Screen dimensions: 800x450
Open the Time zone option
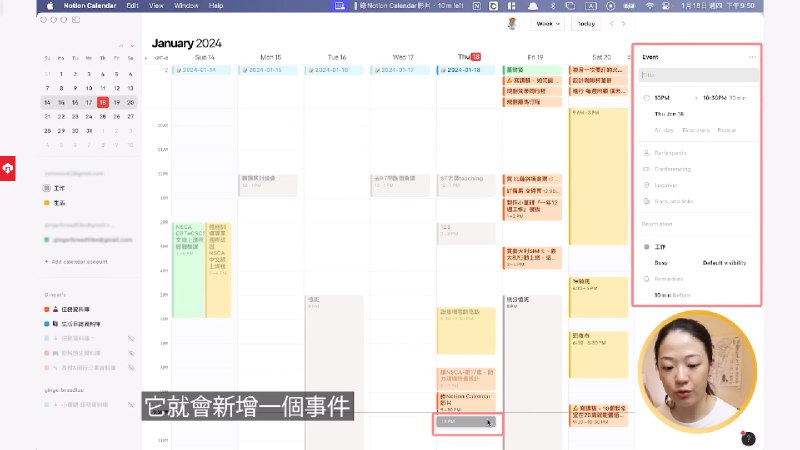pos(695,130)
